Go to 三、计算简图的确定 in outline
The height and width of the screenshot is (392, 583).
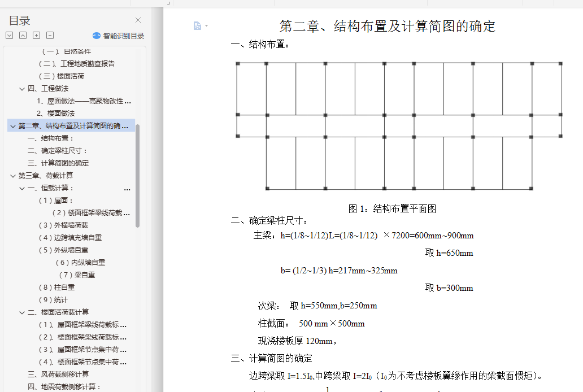(x=58, y=163)
